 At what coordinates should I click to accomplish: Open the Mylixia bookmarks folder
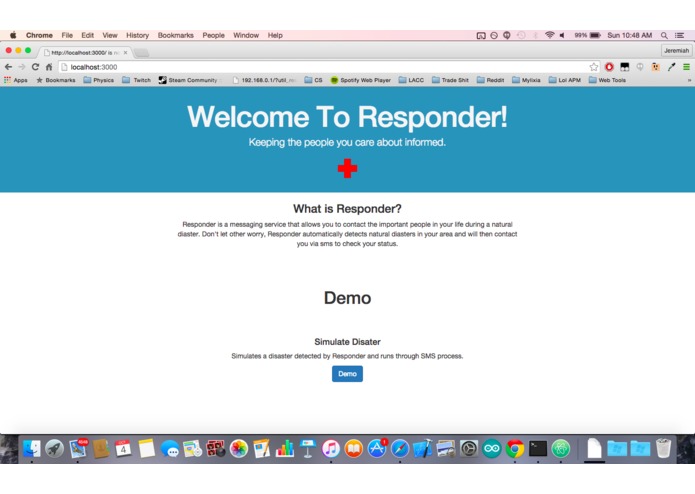click(x=527, y=80)
